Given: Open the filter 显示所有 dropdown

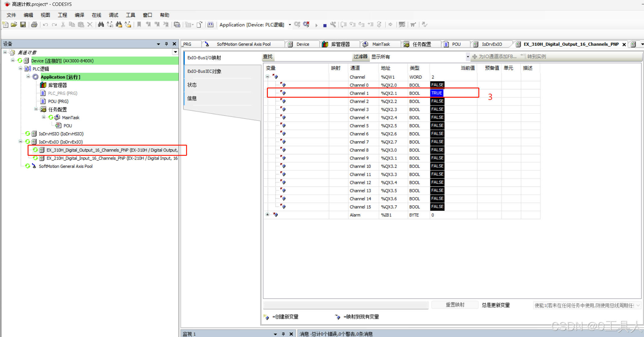Looking at the screenshot, I should (468, 57).
